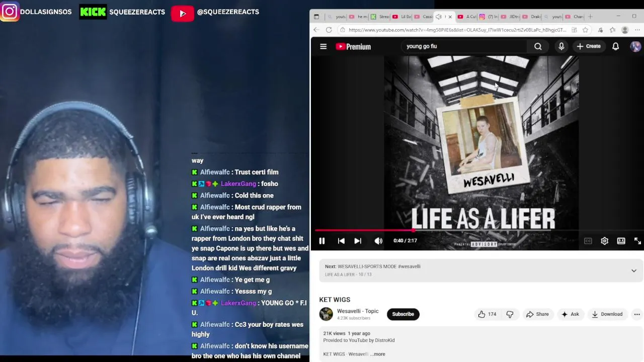Click the Create button

(588, 46)
